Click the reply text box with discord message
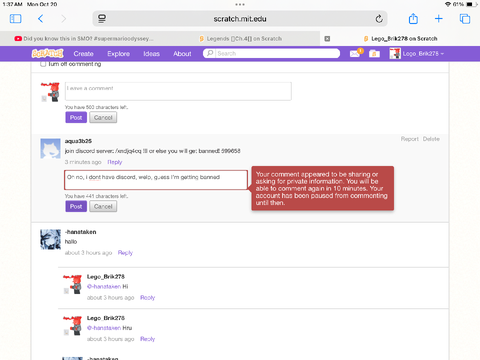Screen dimensions: 480x360 pyautogui.click(x=156, y=180)
